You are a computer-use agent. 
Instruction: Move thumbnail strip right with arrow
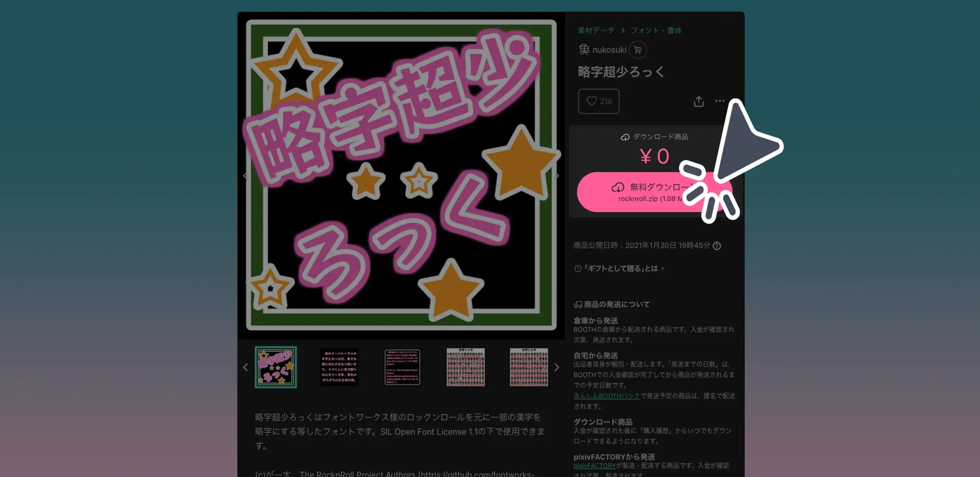[x=557, y=367]
